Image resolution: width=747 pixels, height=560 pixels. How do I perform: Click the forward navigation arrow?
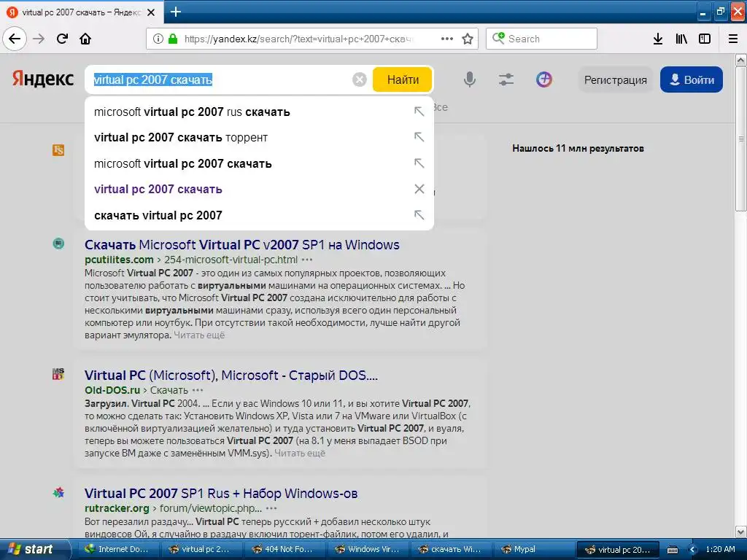39,39
